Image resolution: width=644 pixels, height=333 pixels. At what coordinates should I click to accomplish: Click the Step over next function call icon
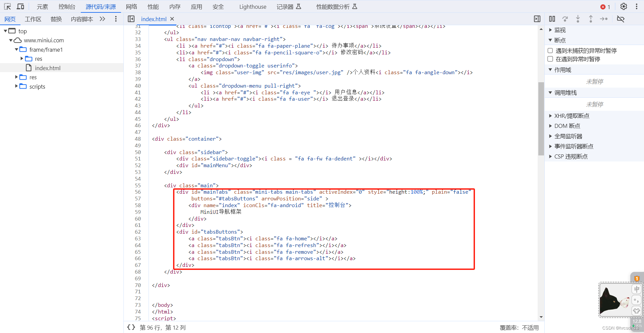(565, 19)
